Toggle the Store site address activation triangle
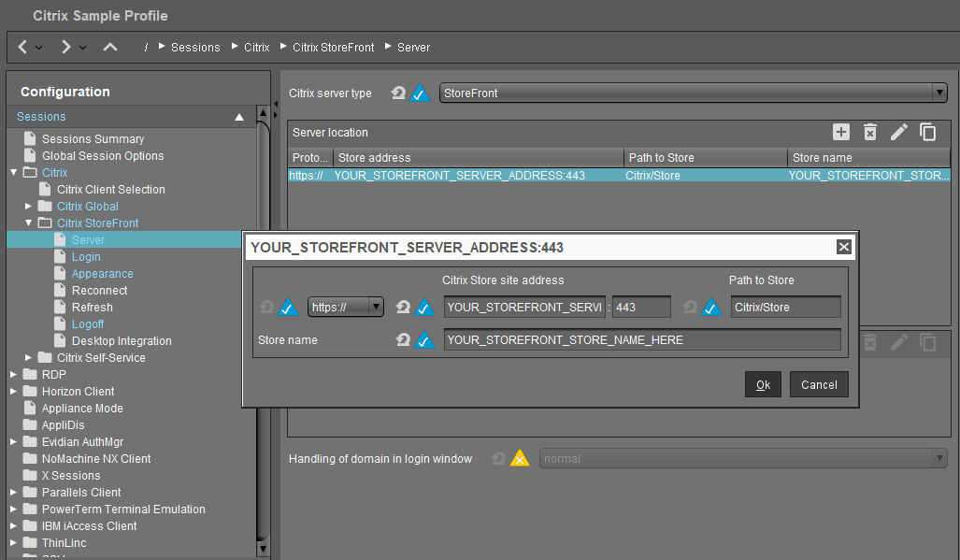Viewport: 960px width, 560px height. [x=424, y=307]
